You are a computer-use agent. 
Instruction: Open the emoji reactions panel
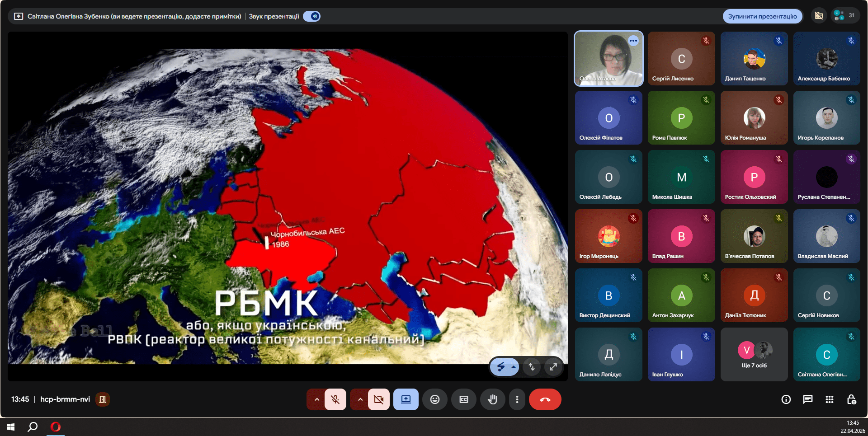click(434, 399)
